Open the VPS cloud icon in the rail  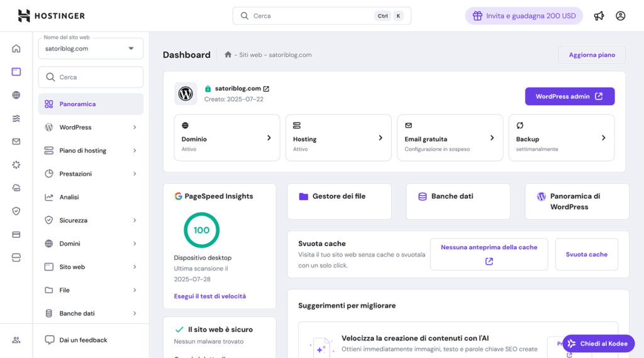[16, 188]
